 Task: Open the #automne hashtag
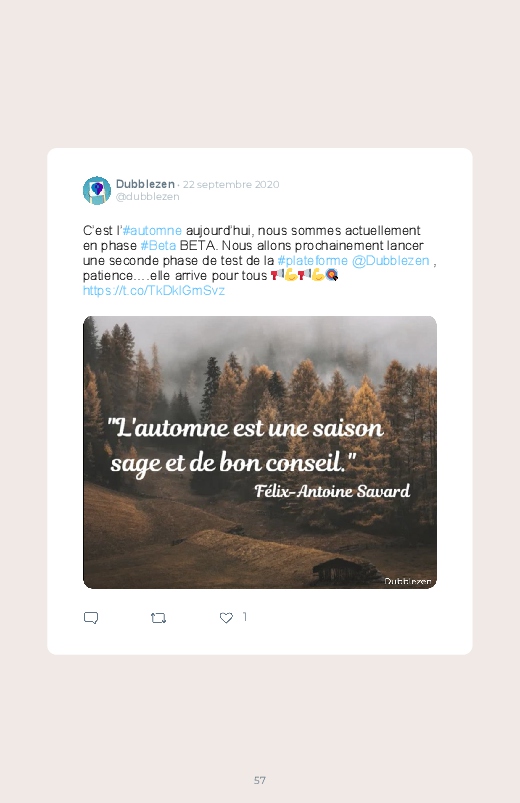point(152,230)
